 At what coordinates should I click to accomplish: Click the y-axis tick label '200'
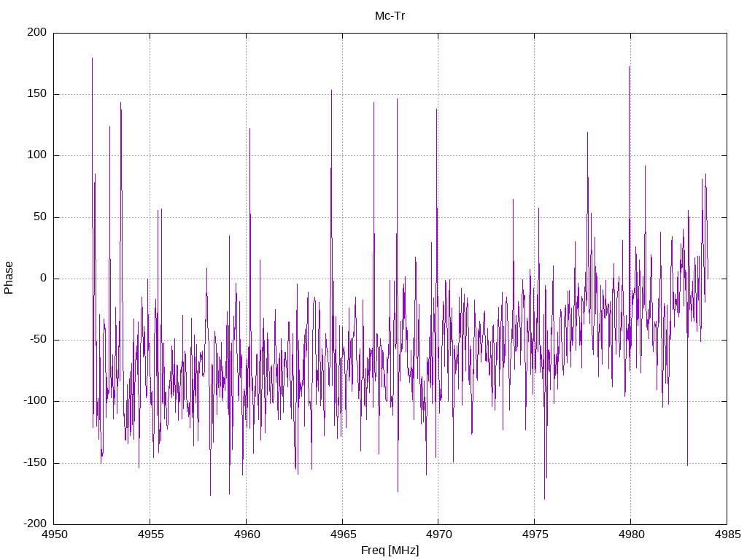37,32
